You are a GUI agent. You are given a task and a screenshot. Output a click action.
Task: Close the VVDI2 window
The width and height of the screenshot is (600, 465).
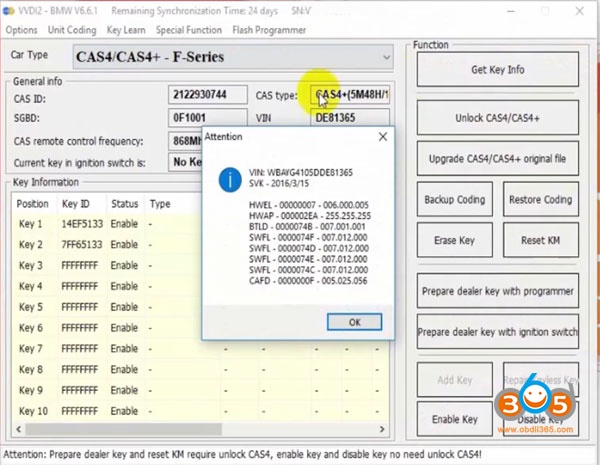(579, 11)
